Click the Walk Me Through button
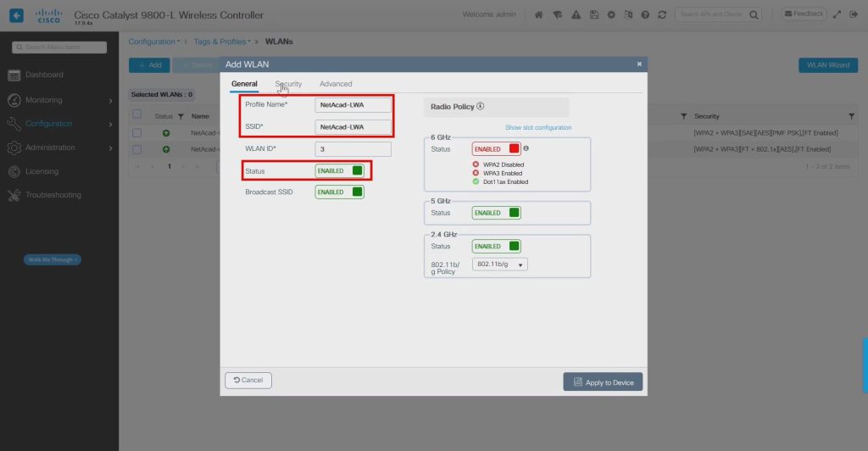Viewport: 868px width, 451px height. (53, 259)
